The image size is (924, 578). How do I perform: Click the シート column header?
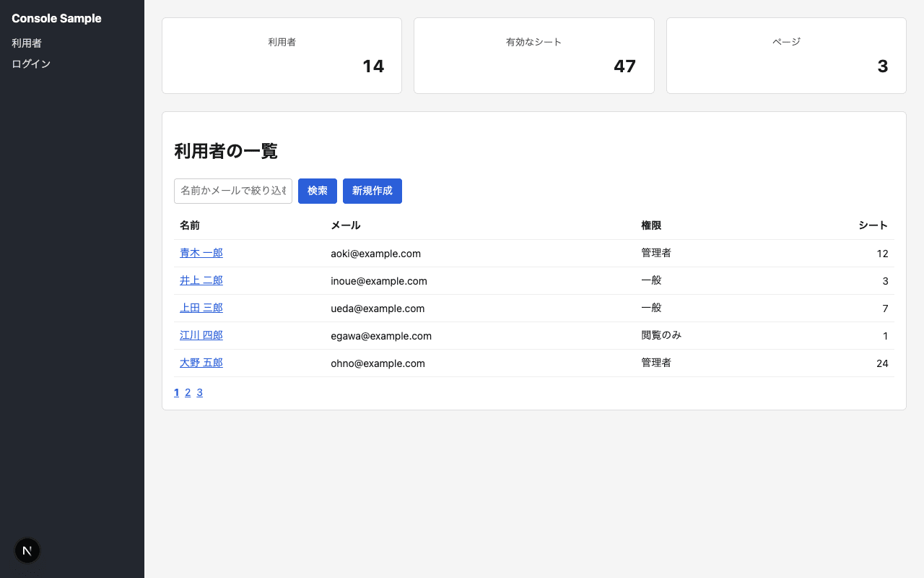pyautogui.click(x=873, y=225)
